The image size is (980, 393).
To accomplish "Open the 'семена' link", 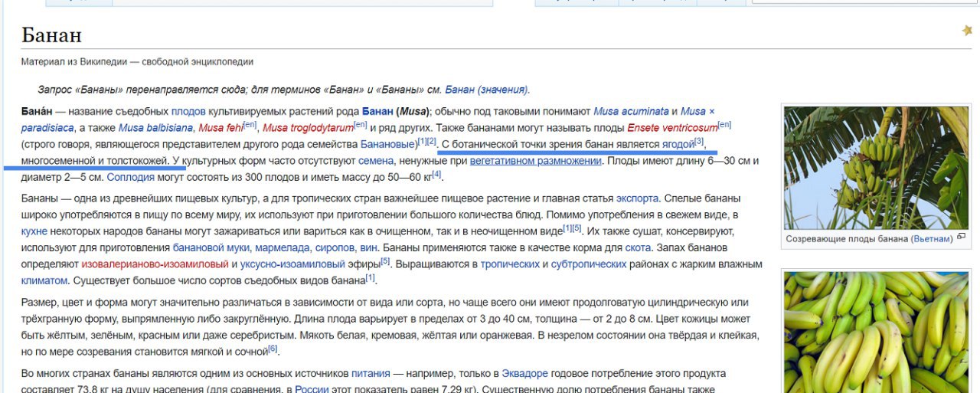I will click(376, 161).
